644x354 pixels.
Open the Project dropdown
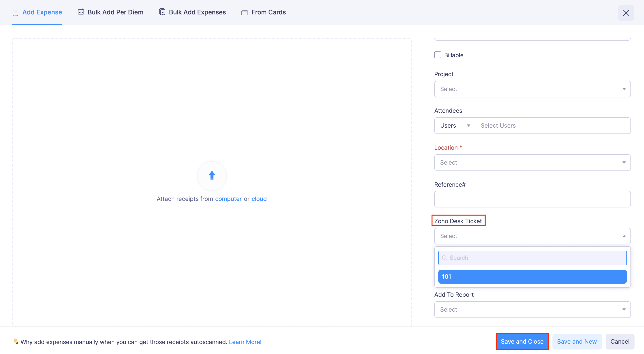pyautogui.click(x=532, y=89)
